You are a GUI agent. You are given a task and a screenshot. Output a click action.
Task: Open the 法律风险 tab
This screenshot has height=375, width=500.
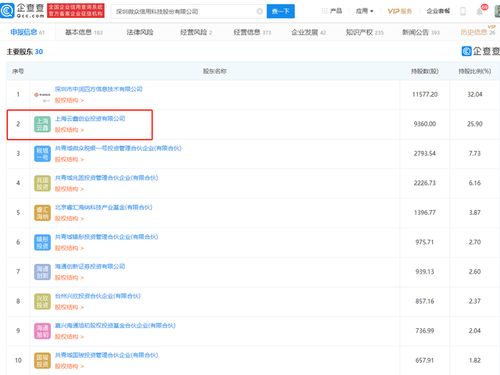(140, 32)
